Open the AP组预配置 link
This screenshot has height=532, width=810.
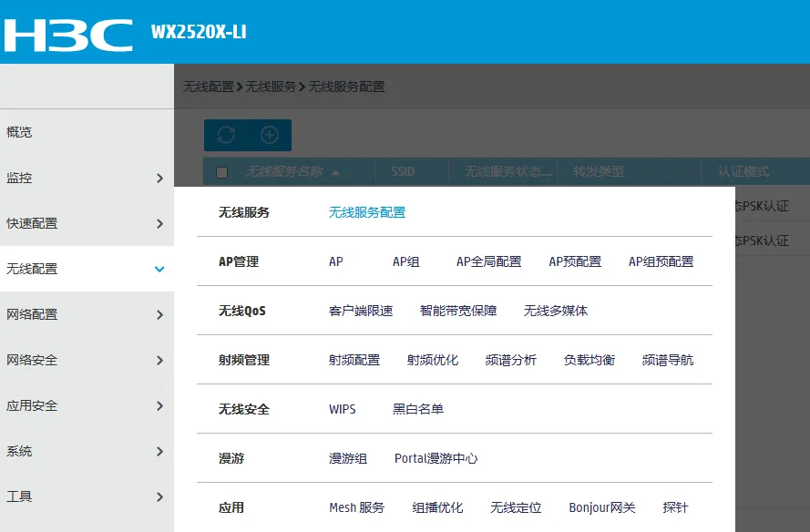tap(661, 261)
